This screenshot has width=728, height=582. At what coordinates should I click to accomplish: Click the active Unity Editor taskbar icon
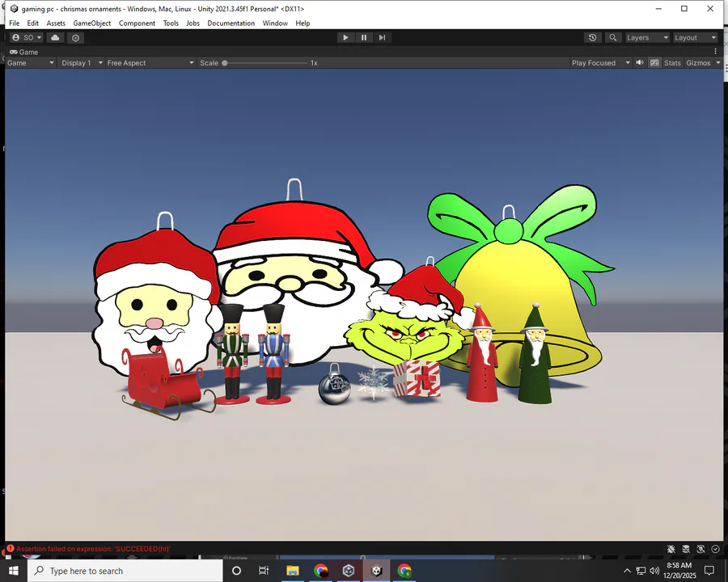(x=376, y=571)
